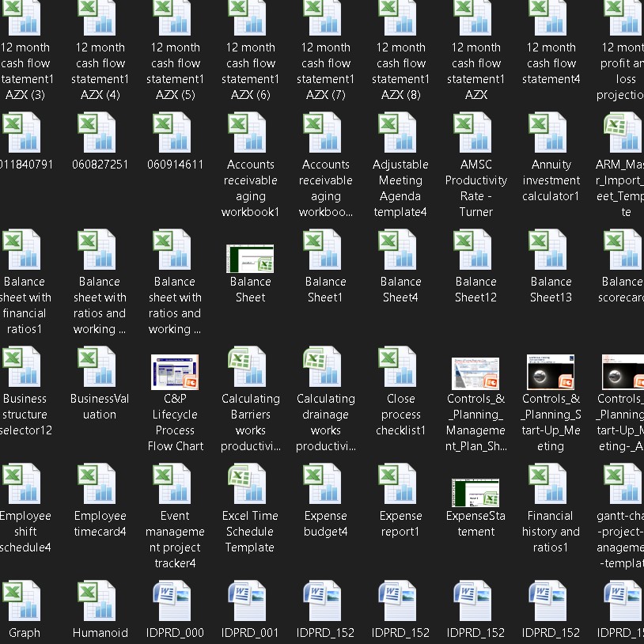644x644 pixels.
Task: Select the Balance Sheet preview thumbnail
Action: (x=250, y=258)
